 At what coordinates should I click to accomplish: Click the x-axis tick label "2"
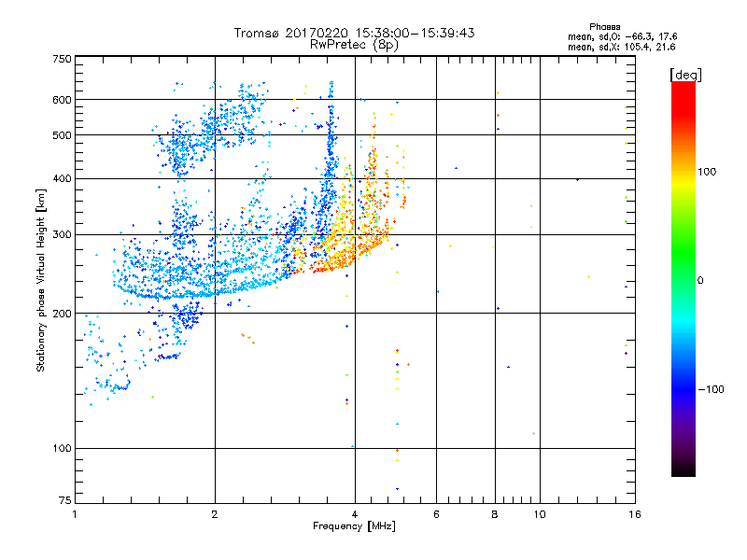[215, 514]
